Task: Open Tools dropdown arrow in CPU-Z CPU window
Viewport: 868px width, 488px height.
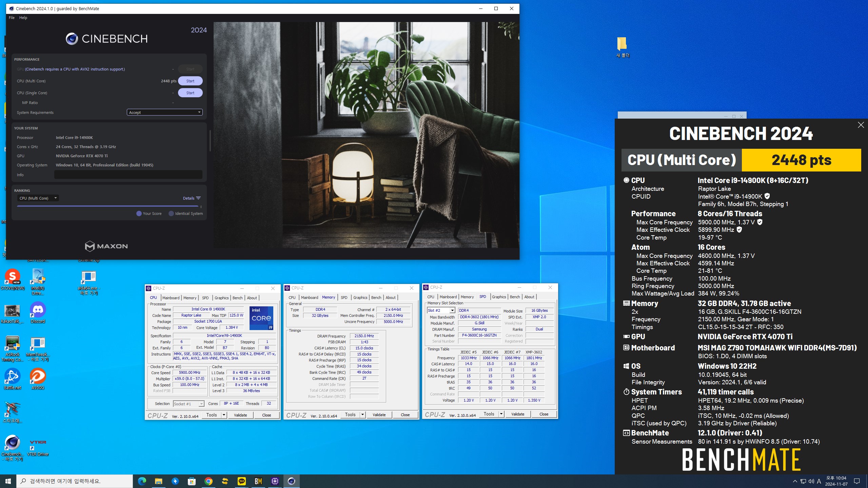Action: pos(224,415)
